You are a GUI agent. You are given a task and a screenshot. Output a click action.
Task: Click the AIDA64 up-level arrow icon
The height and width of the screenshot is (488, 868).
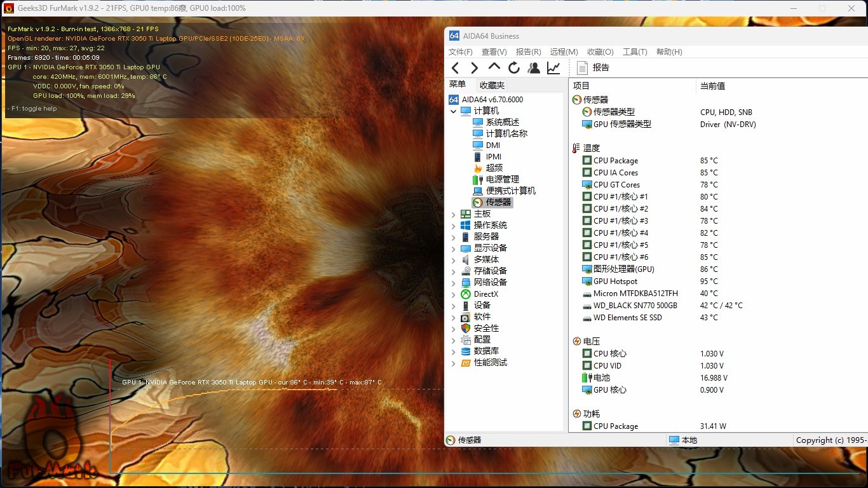click(494, 67)
